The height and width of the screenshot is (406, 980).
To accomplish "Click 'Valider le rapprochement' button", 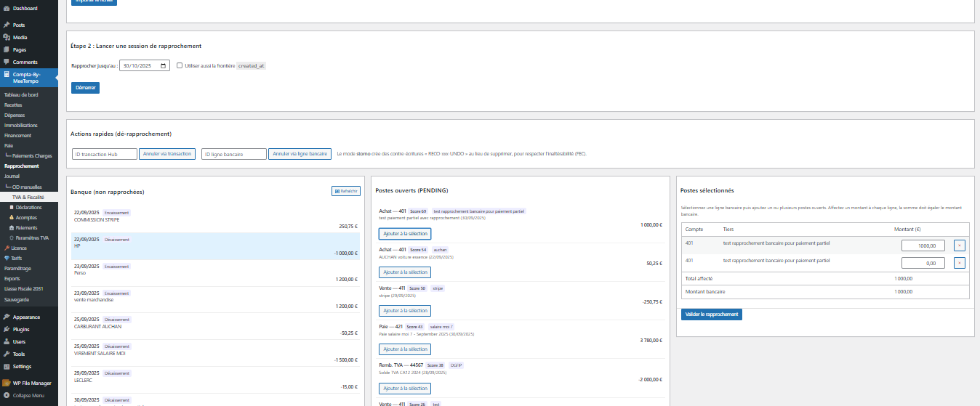I will pyautogui.click(x=712, y=314).
